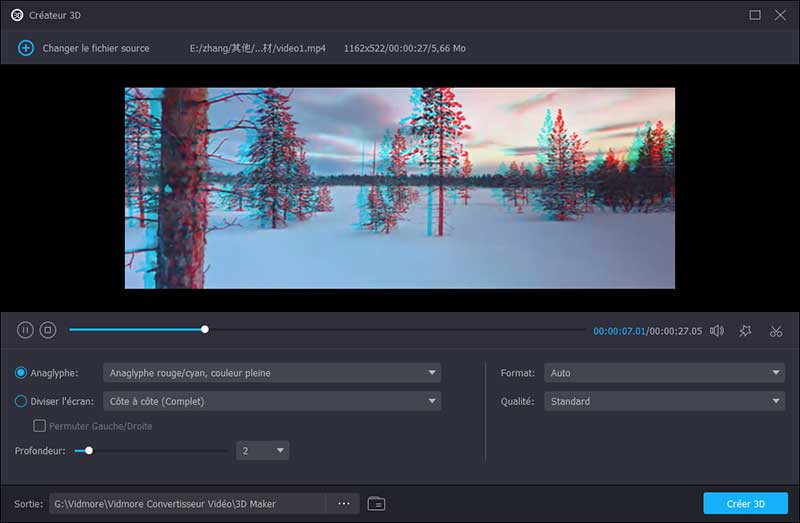Screen dimensions: 800x523
Task: Maximize the Créateur 3D window
Action: [x=755, y=15]
